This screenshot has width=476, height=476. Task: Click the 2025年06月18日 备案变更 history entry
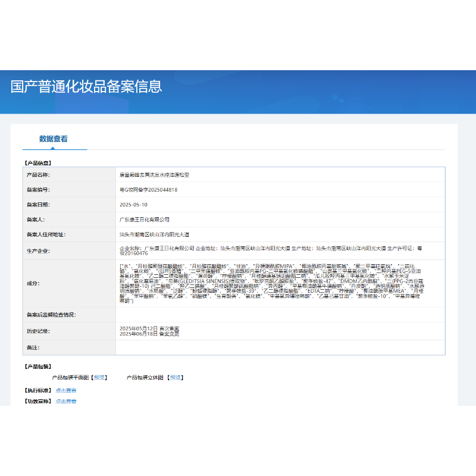coord(149,334)
